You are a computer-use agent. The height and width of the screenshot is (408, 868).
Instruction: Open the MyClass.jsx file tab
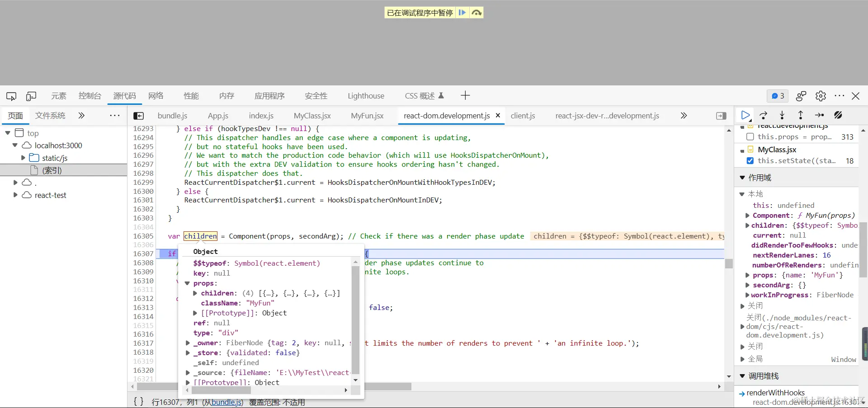(312, 116)
